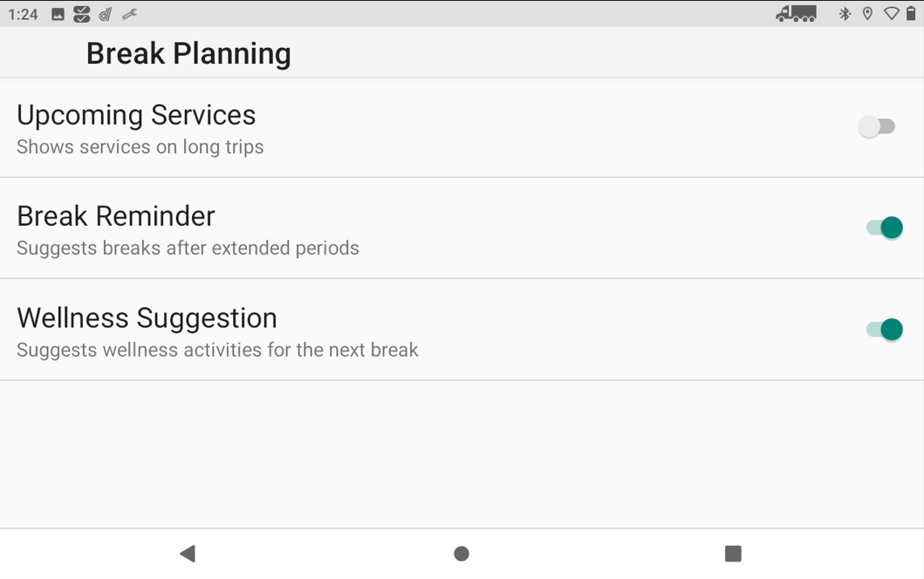Screen dimensions: 924x579
Task: Tap the Break Planning page title
Action: pos(188,54)
